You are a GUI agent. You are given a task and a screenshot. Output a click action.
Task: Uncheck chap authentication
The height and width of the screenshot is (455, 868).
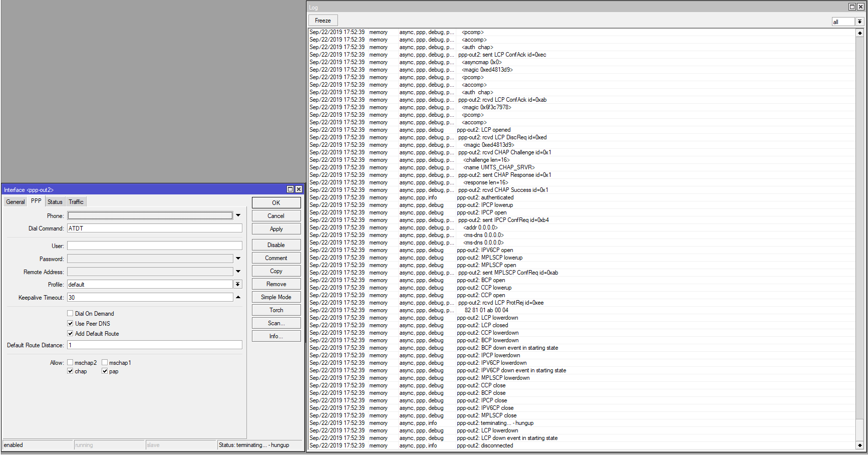pyautogui.click(x=70, y=371)
